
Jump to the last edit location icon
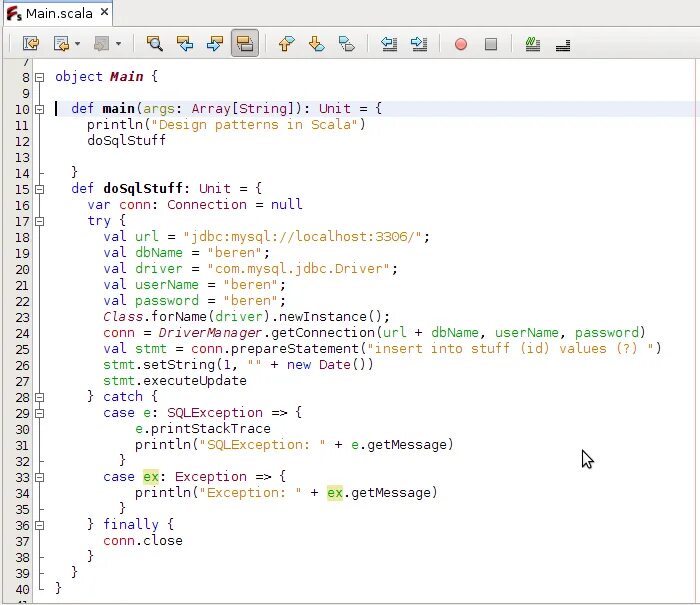click(31, 44)
